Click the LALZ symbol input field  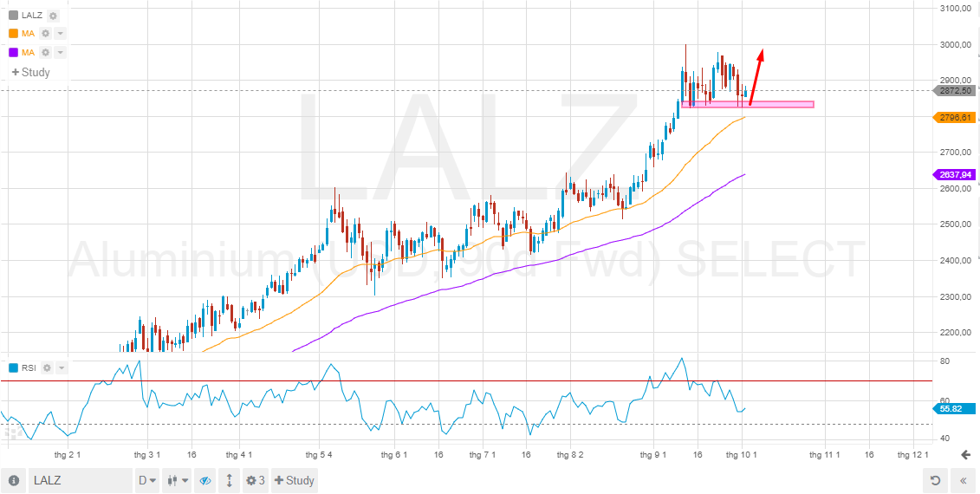click(78, 481)
